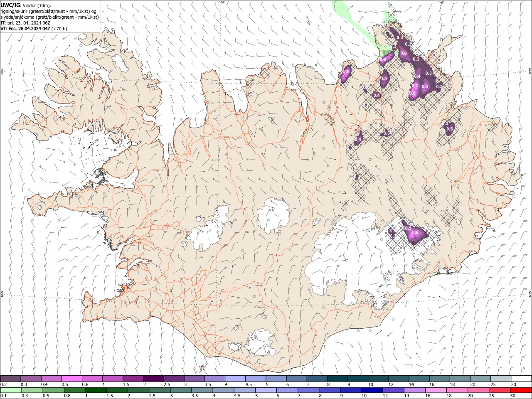Pick the violet 12 swatch in bottom legend
This screenshot has width=532, height=399.
tap(393, 390)
